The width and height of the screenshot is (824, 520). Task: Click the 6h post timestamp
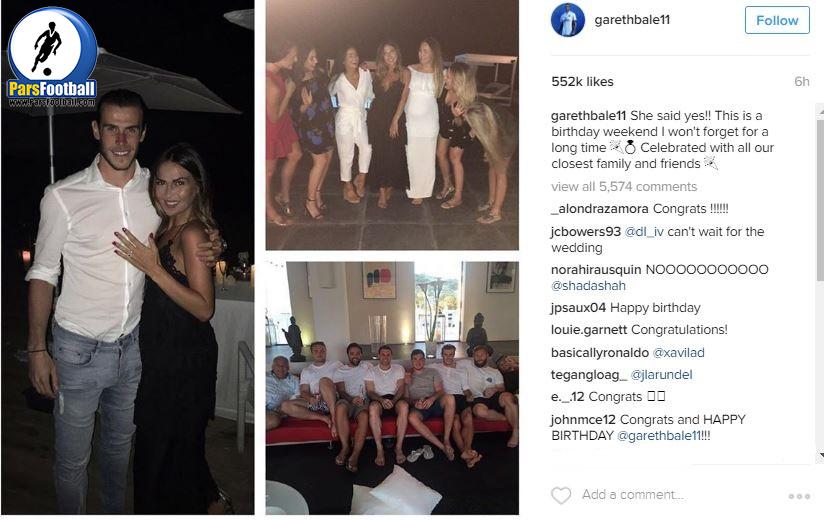coord(801,81)
